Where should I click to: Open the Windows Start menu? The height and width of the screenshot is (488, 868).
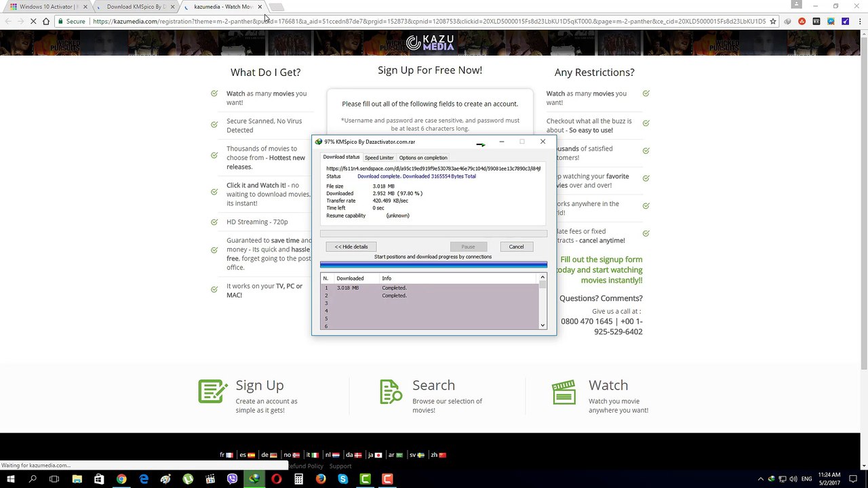click(x=11, y=479)
